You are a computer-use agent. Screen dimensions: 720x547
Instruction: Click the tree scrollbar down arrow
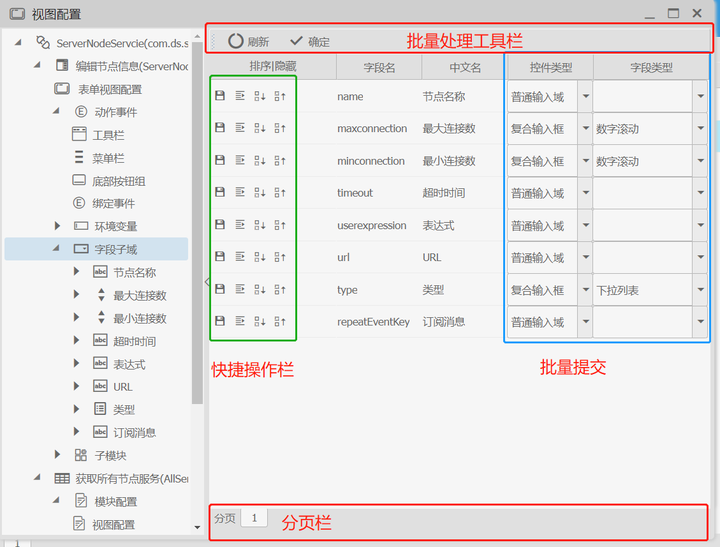197,527
